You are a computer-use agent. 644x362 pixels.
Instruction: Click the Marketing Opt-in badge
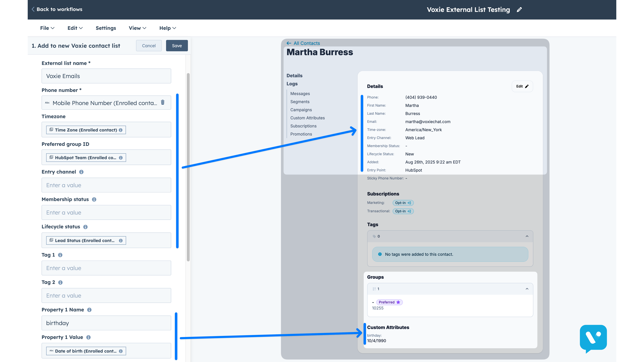pyautogui.click(x=403, y=203)
